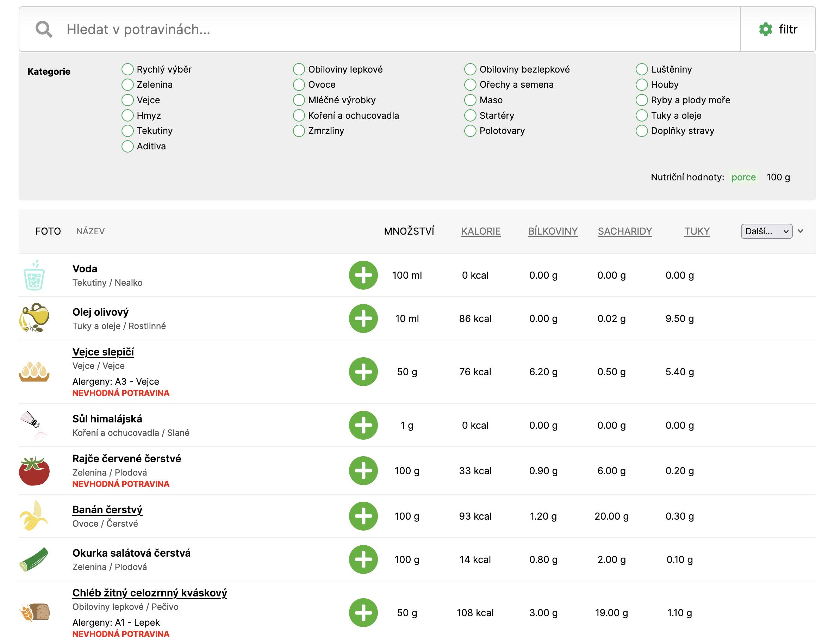This screenshot has height=644, width=822.
Task: Add Voda with the green plus button
Action: point(363,275)
